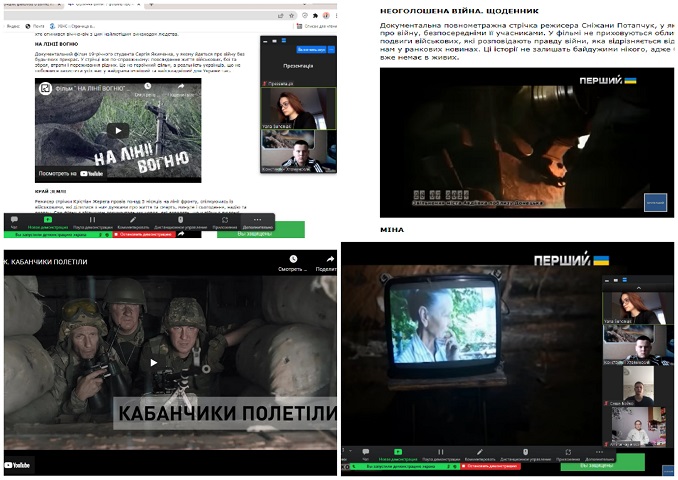Select third participant thumbnail in four-person Zoom strip

pyautogui.click(x=638, y=386)
